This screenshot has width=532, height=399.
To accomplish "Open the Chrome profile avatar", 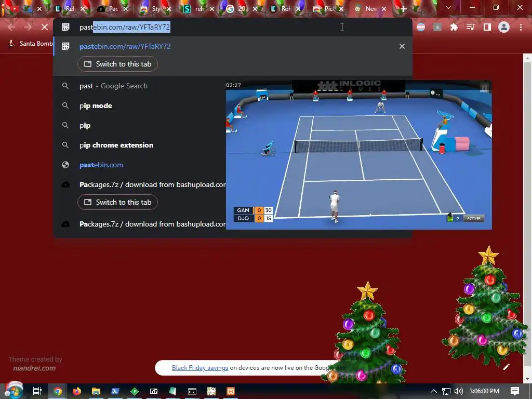I will click(x=504, y=27).
